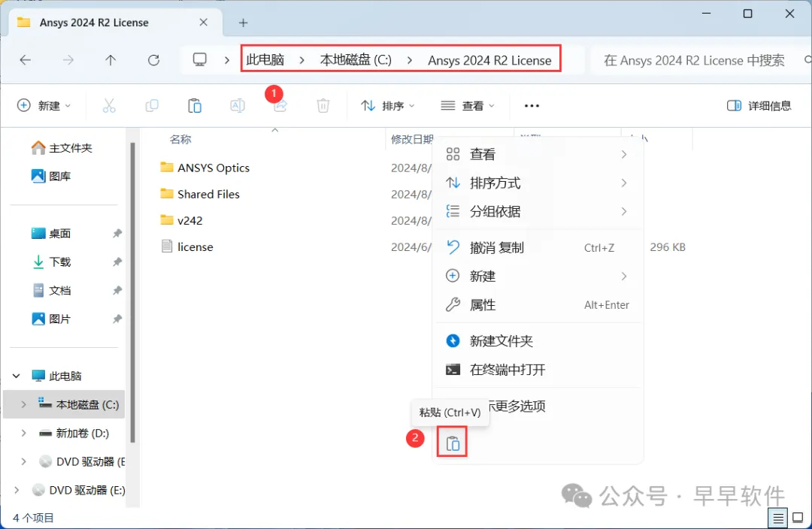The height and width of the screenshot is (529, 812).
Task: Open 下载 in sidebar
Action: click(x=51, y=262)
